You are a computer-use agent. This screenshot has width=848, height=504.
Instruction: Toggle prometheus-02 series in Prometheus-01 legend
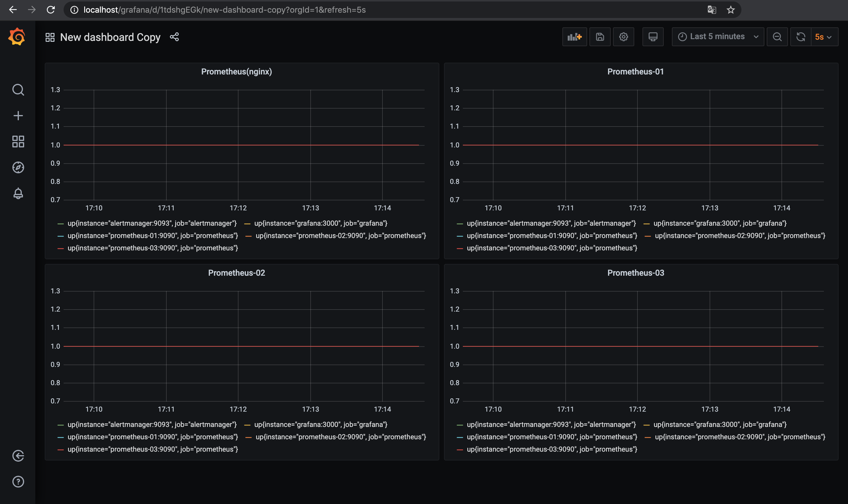(740, 236)
